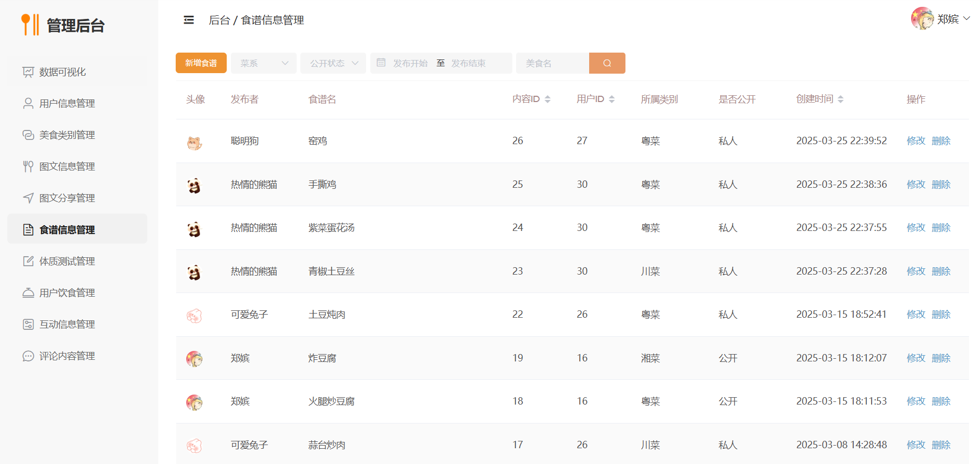The height and width of the screenshot is (464, 980).
Task: Click the 发布结束 end date field
Action: point(468,63)
